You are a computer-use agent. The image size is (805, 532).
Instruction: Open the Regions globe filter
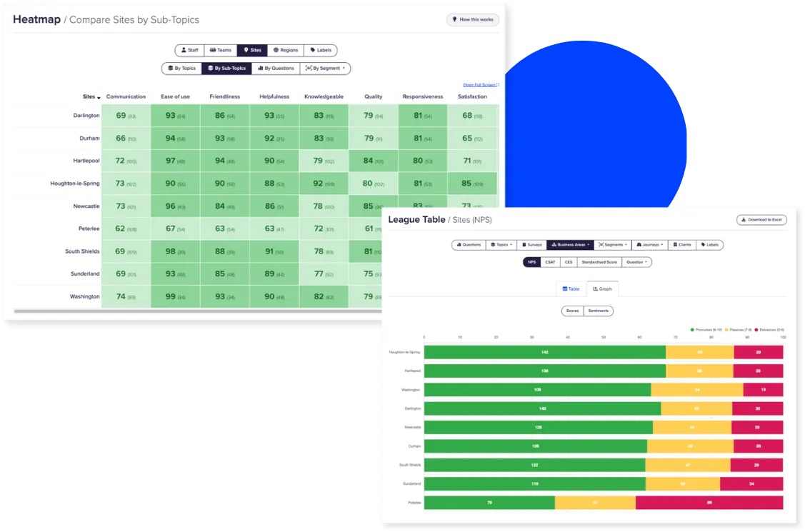coord(285,50)
